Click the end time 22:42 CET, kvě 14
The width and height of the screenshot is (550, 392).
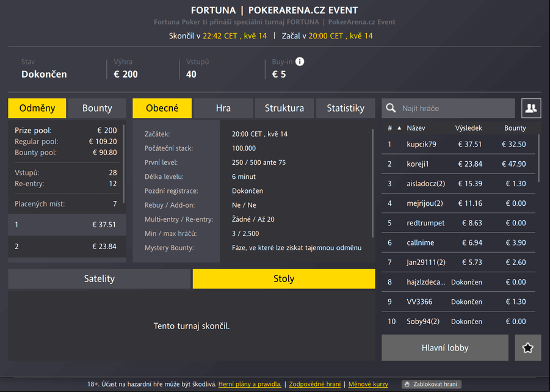pos(234,36)
